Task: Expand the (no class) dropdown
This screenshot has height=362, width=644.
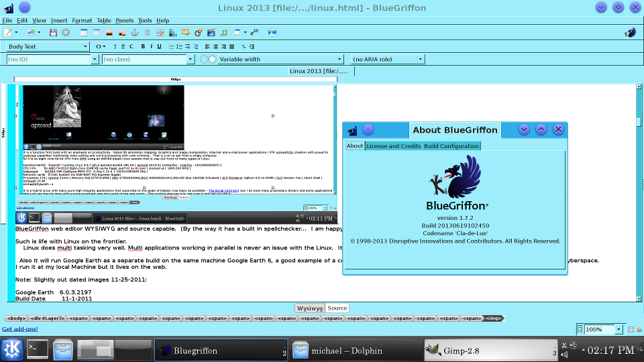Action: pyautogui.click(x=190, y=60)
